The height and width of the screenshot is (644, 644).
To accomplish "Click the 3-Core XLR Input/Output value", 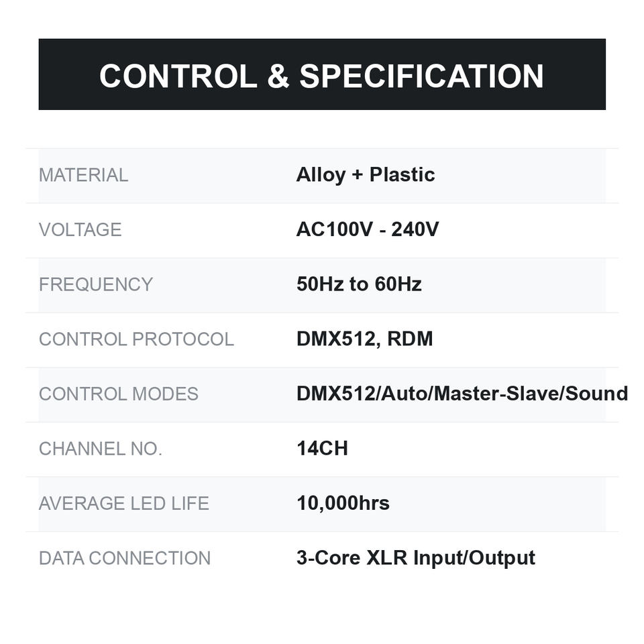I will point(416,558).
